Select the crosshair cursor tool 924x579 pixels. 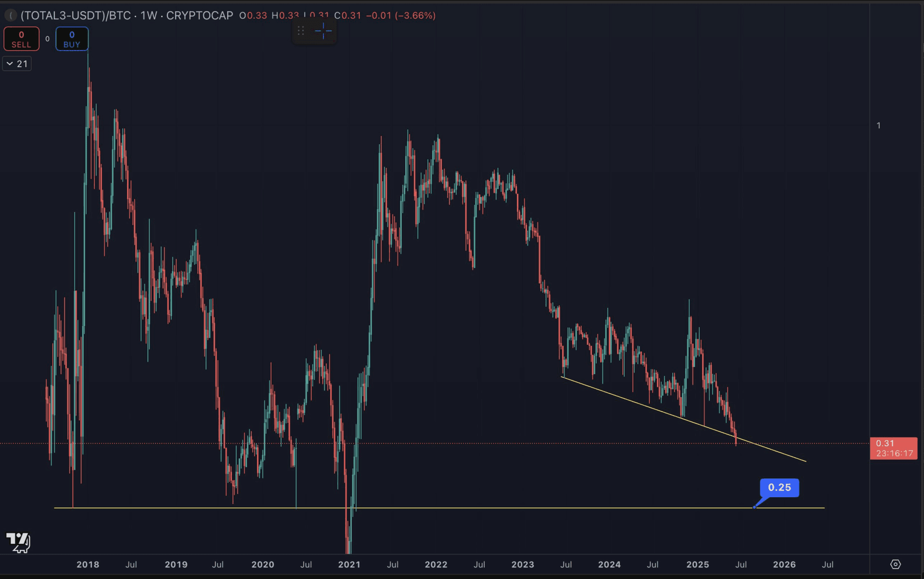(323, 31)
